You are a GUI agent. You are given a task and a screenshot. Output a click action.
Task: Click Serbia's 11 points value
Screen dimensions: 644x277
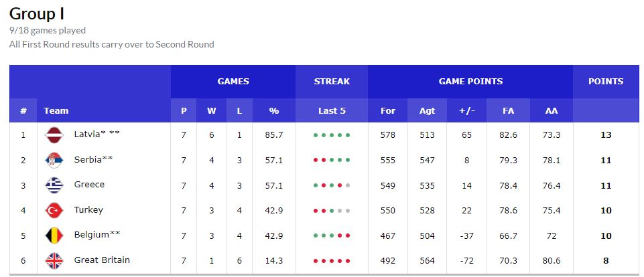coord(606,161)
